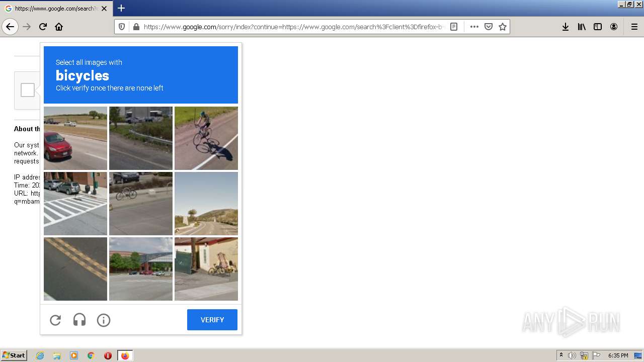The image size is (644, 362).
Task: Open File Explorer from taskbar
Action: click(57, 355)
